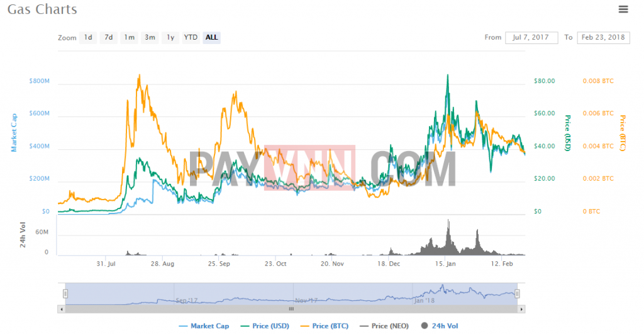
Task: Click the $400M market cap axis label
Action: click(x=39, y=146)
